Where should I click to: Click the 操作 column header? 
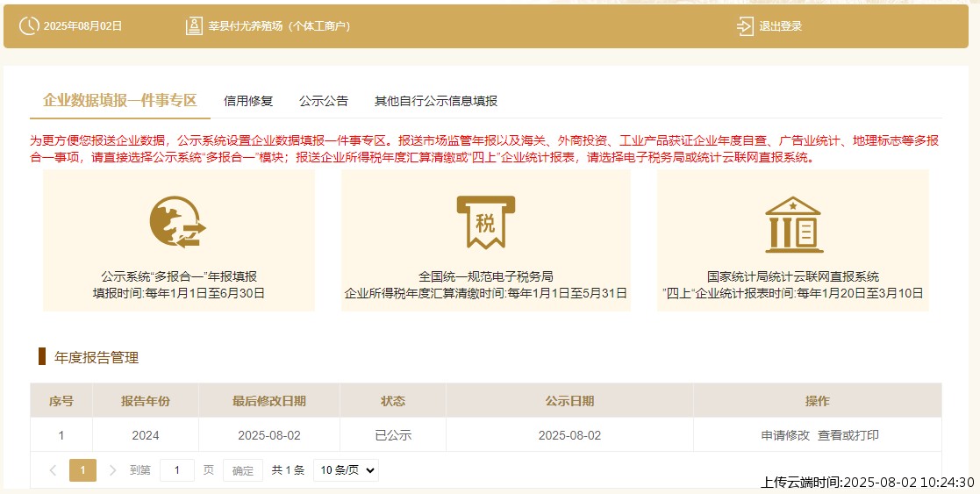click(818, 401)
